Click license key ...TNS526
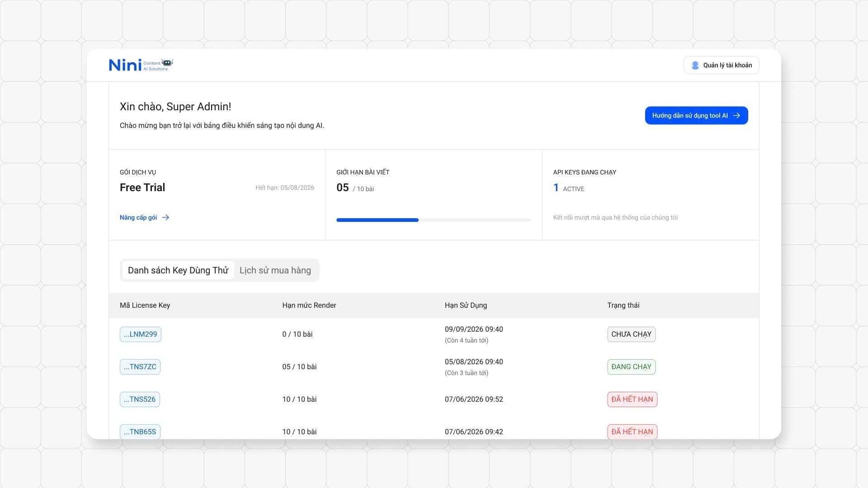868x488 pixels. 140,399
